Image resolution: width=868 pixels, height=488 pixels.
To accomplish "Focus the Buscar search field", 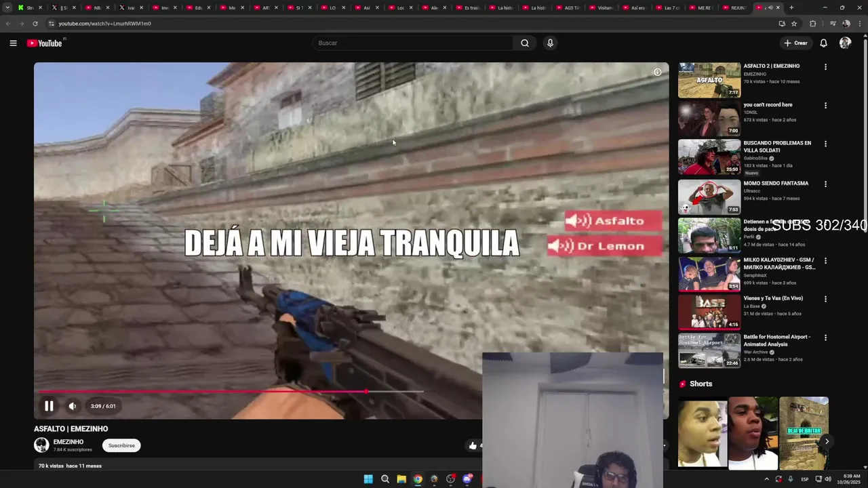I will tap(414, 43).
